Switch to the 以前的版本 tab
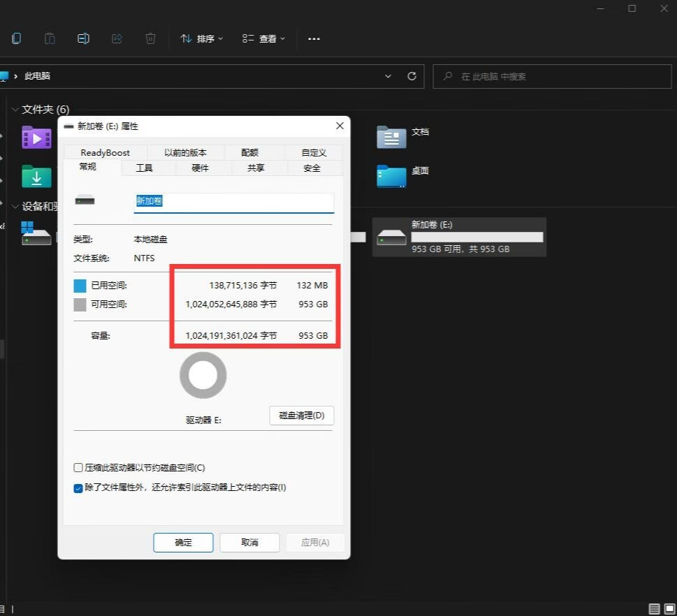Screen dimensions: 677x616 [x=185, y=152]
